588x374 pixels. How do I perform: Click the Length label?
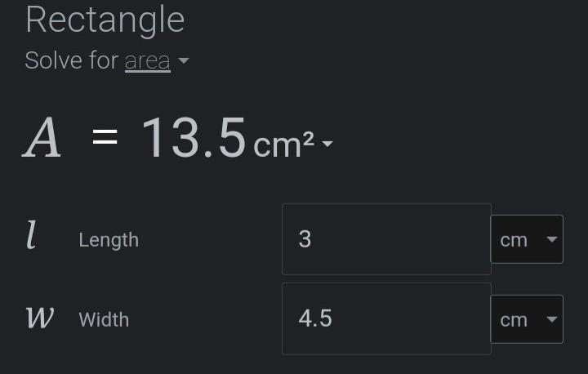(109, 240)
